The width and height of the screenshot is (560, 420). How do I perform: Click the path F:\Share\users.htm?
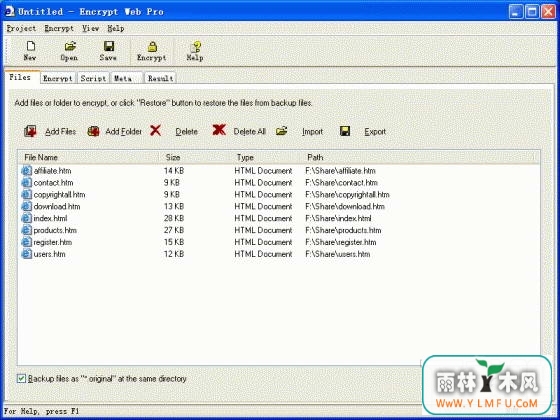click(x=338, y=254)
